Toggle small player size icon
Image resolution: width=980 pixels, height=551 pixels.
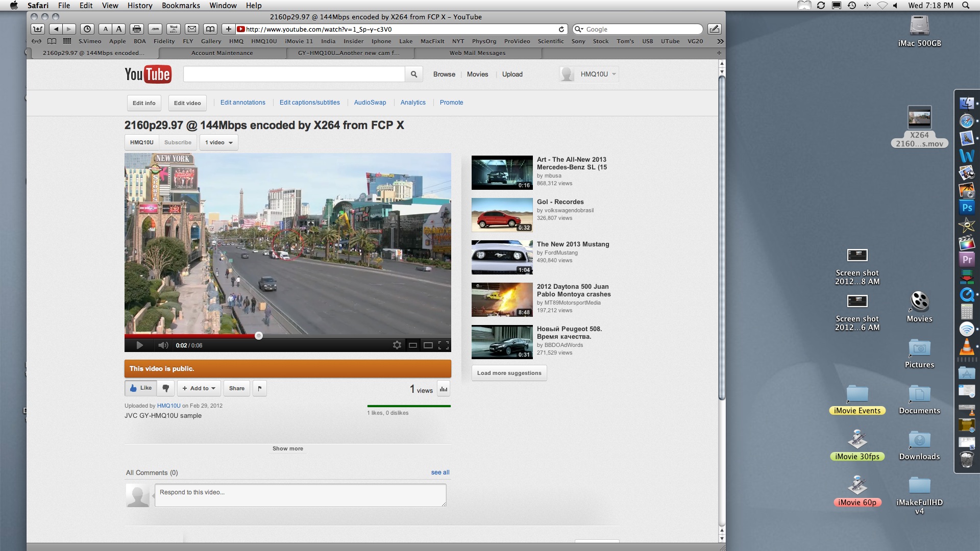[x=413, y=345]
